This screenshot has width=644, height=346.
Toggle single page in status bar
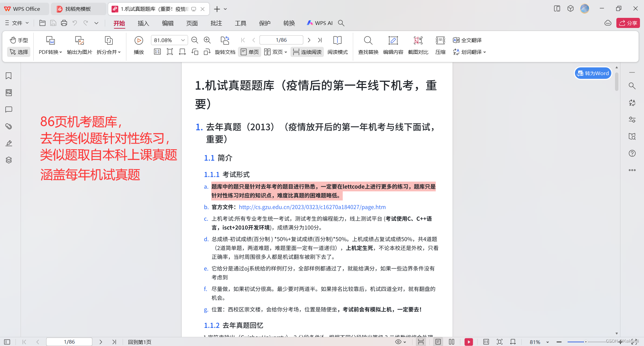click(438, 342)
